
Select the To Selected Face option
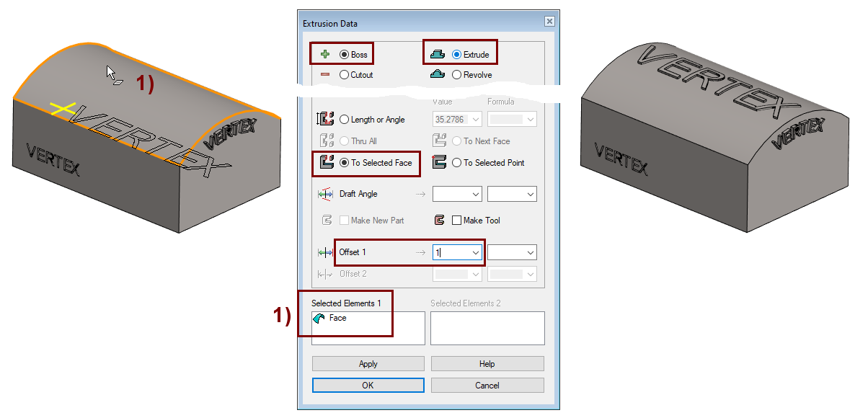(x=345, y=163)
